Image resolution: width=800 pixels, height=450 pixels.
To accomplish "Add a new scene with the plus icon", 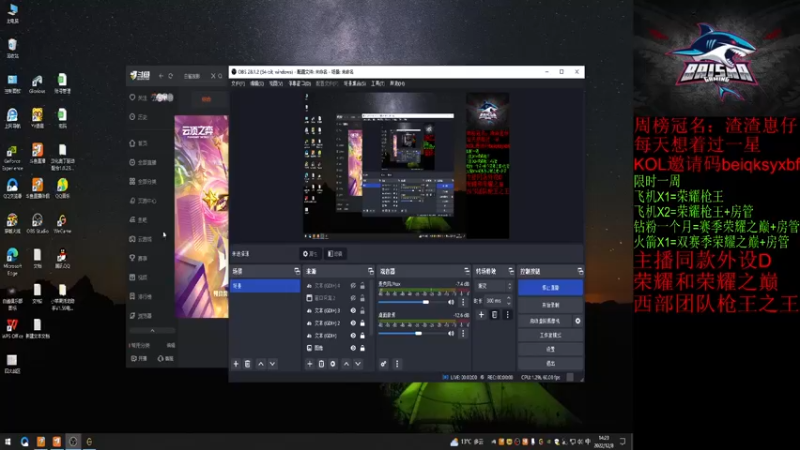I will point(236,364).
